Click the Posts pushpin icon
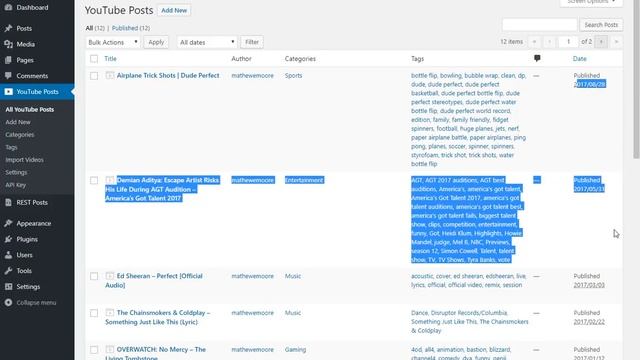This screenshot has height=360, width=640. click(8, 28)
